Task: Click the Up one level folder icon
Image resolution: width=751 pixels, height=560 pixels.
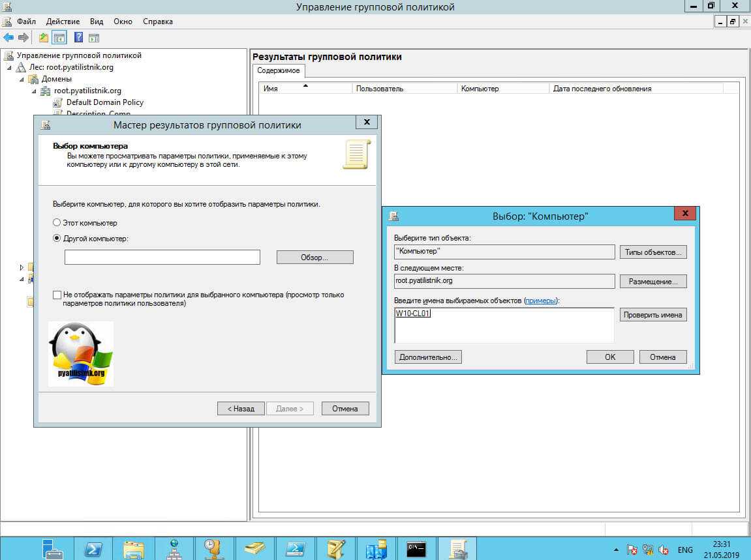Action: click(x=44, y=38)
